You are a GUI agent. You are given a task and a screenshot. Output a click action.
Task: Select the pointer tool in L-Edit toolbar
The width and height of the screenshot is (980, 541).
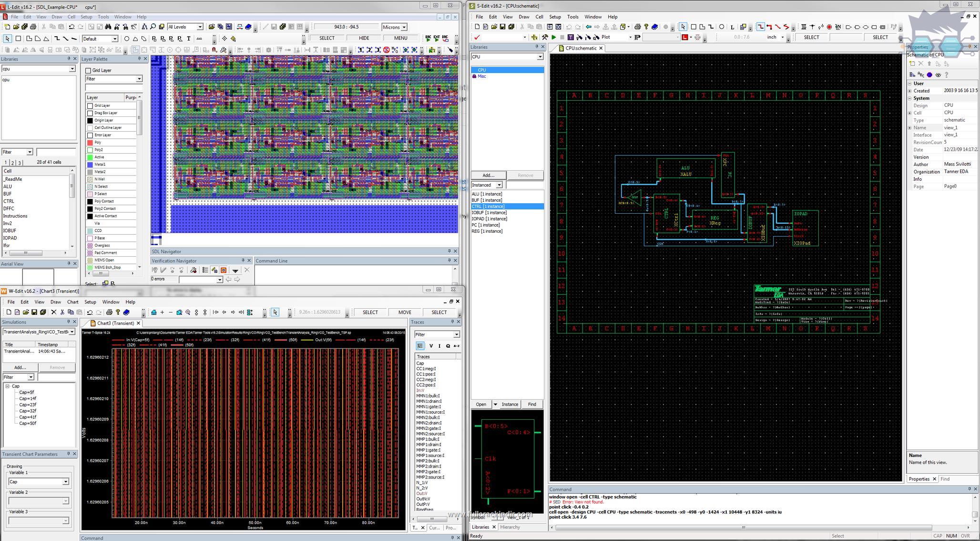click(7, 39)
